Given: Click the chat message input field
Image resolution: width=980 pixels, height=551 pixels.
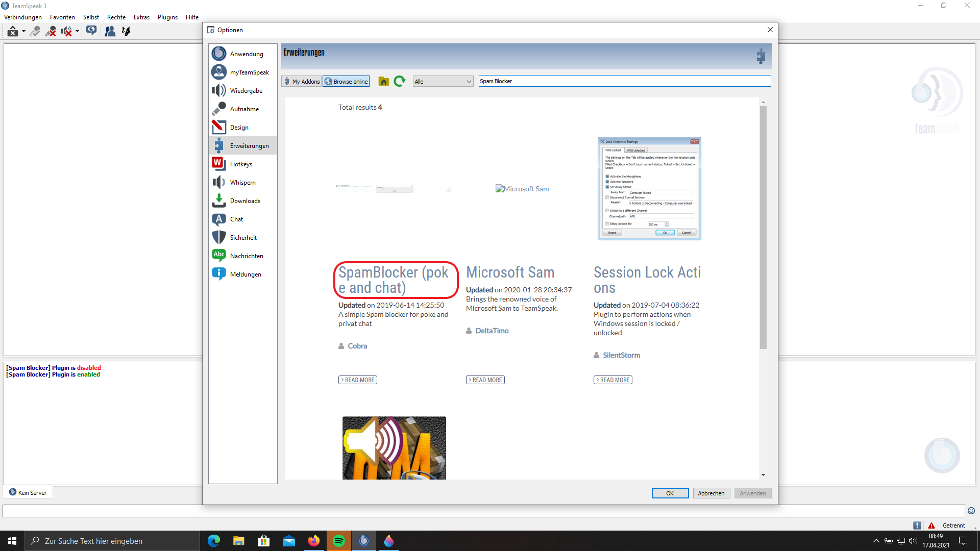Looking at the screenshot, I should [484, 511].
